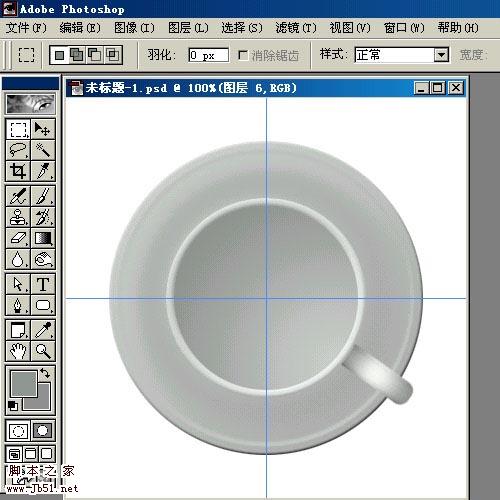Select the Gradient tool
This screenshot has width=500, height=500.
coord(43,238)
